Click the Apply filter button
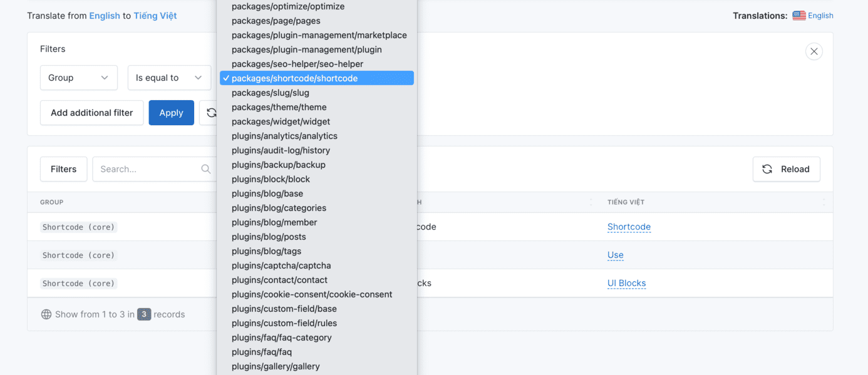Viewport: 868px width, 375px height. (x=171, y=113)
